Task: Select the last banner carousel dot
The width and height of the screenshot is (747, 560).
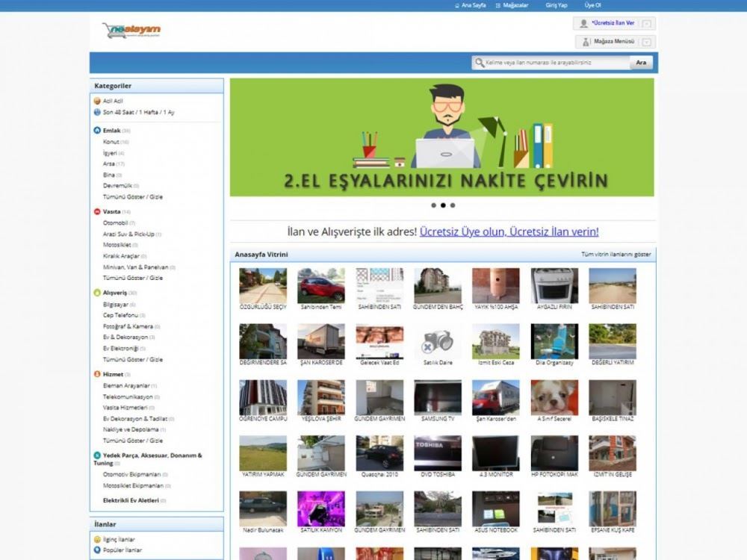Action: pos(453,206)
